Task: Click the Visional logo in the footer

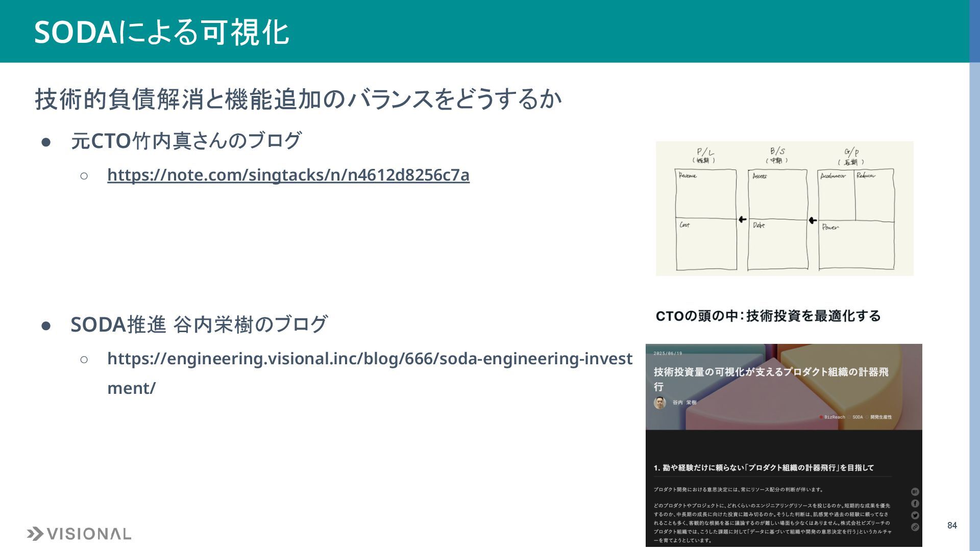Action: 79,534
